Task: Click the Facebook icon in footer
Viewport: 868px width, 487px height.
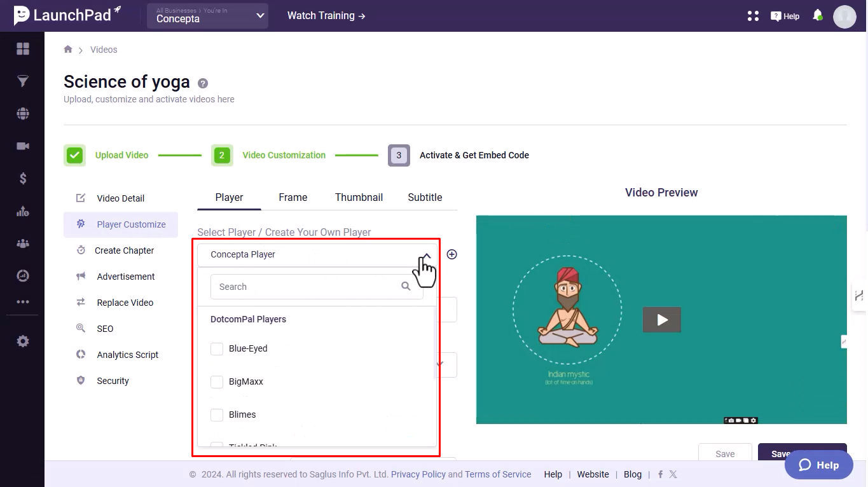Action: coord(661,474)
